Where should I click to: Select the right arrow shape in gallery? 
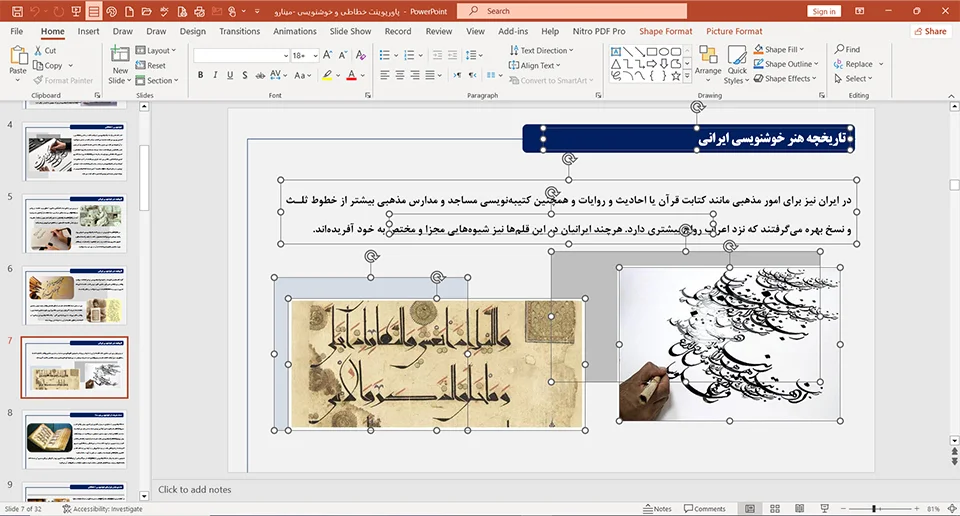tap(651, 64)
